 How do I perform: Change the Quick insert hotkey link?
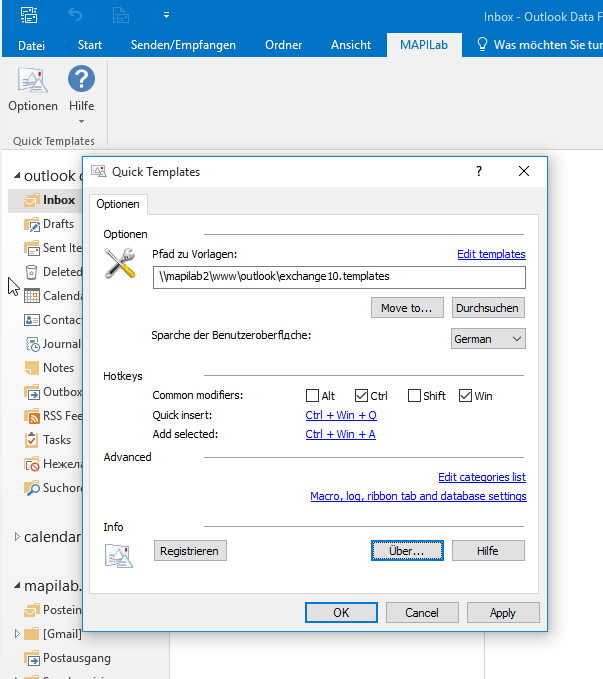coord(341,415)
